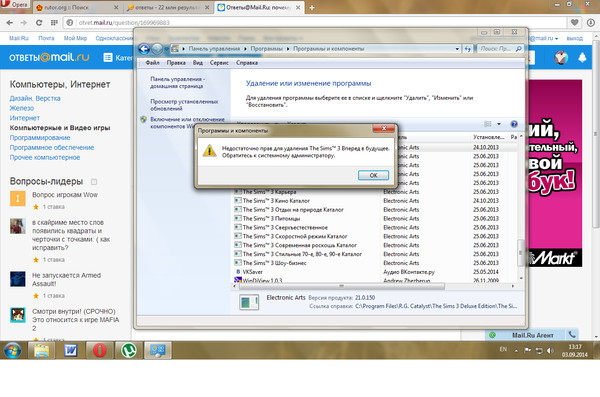This screenshot has width=600, height=397.
Task: Expand the recent pages dropdown next to forward
Action: point(166,49)
